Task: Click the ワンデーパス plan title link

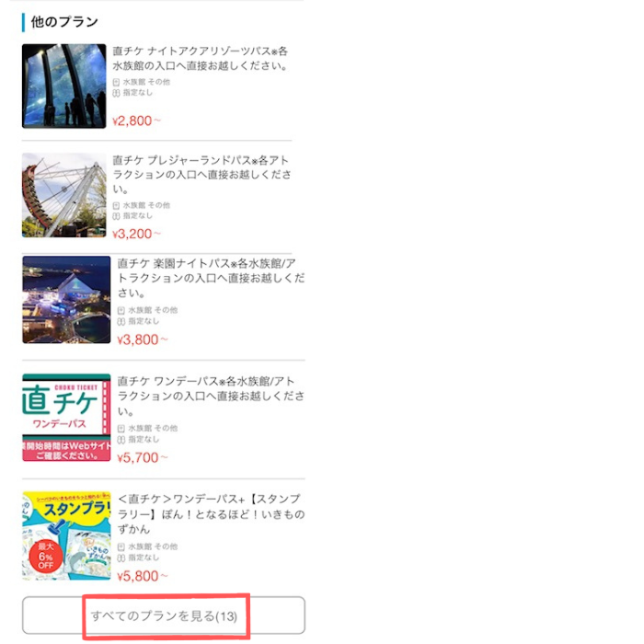Action: [211, 396]
